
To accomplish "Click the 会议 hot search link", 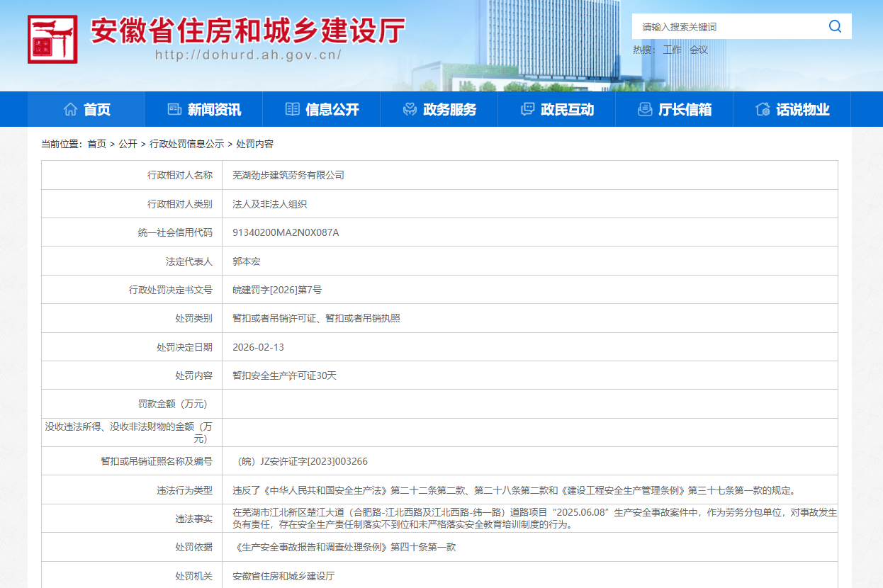I will [699, 50].
